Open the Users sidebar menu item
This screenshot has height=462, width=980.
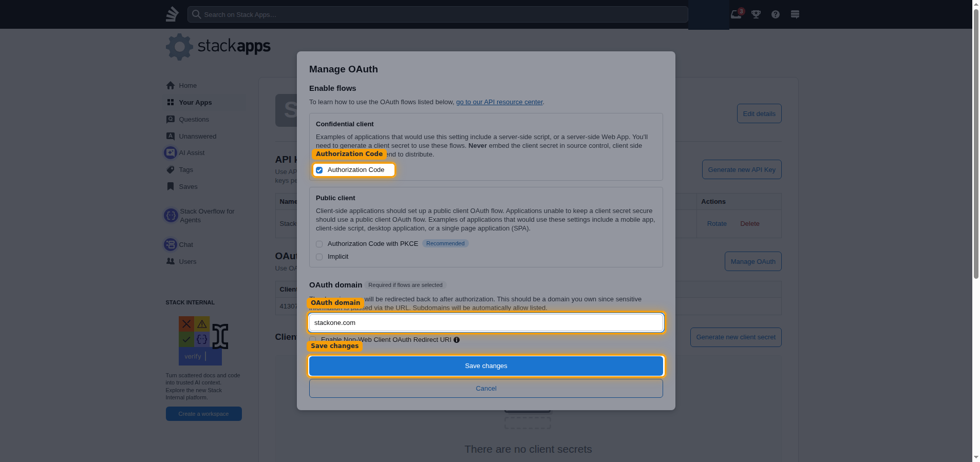(205, 261)
